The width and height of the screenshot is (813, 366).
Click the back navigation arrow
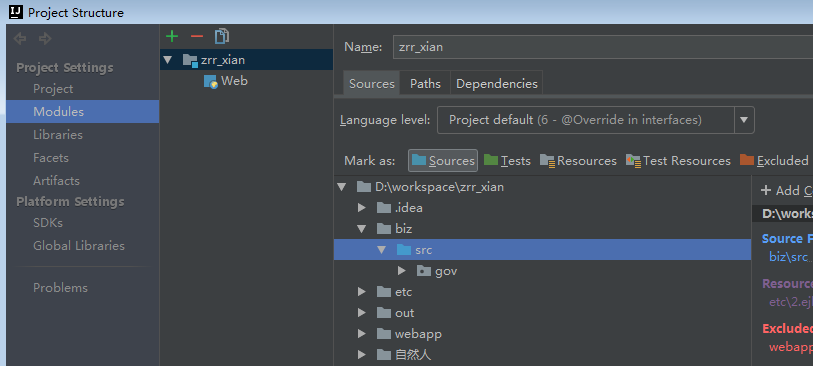20,38
